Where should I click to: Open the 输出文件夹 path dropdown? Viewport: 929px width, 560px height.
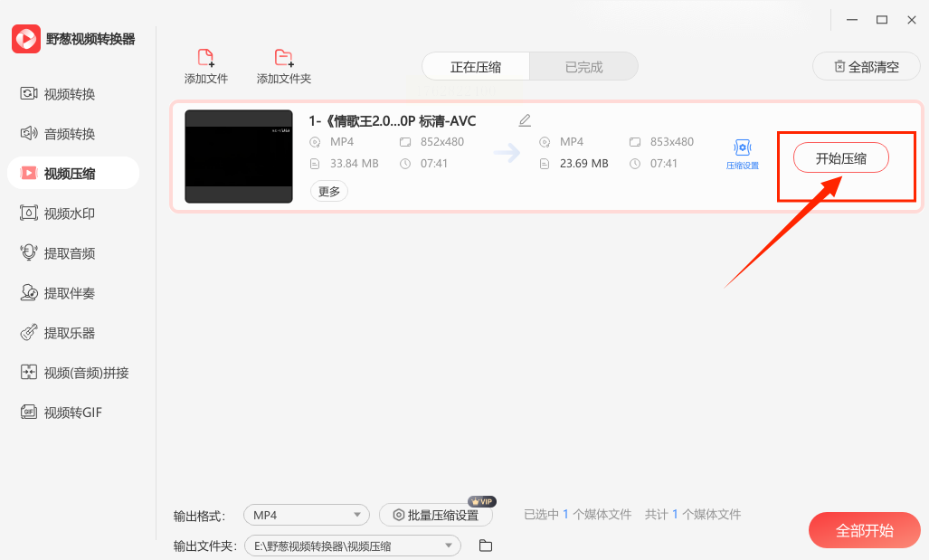pos(353,546)
